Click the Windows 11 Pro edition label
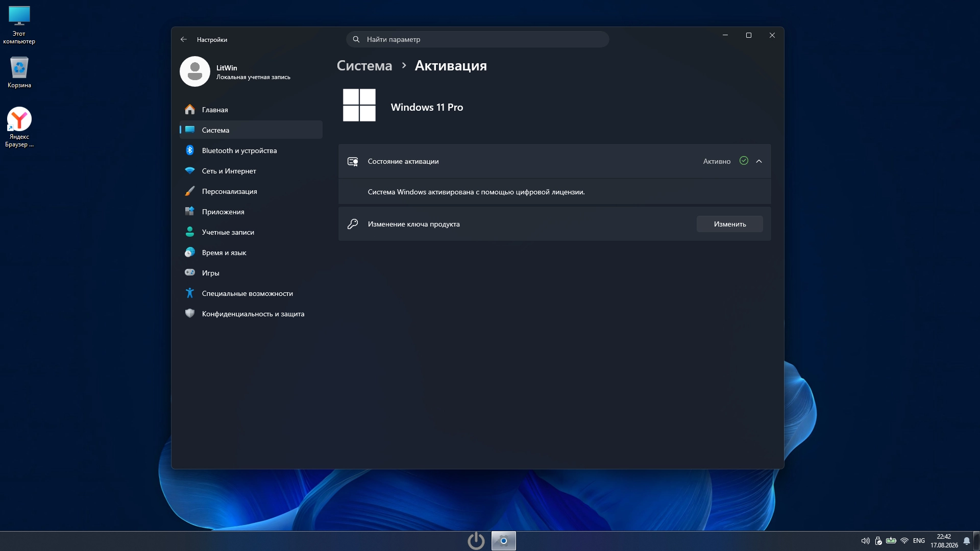Screen dimensions: 980x551 427,107
